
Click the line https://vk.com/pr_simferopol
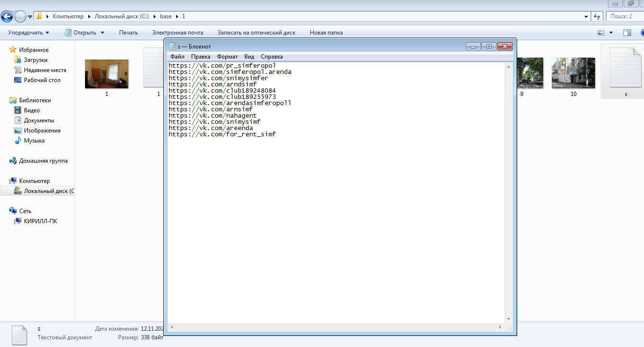pyautogui.click(x=222, y=66)
